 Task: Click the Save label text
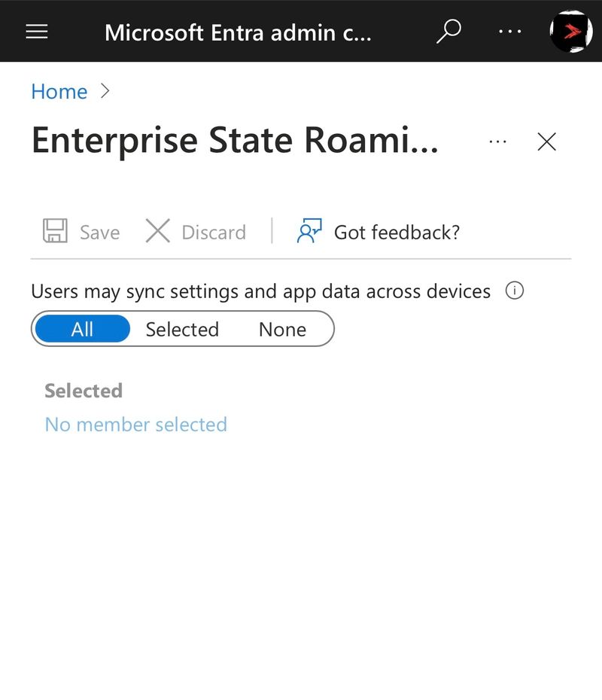(x=100, y=233)
